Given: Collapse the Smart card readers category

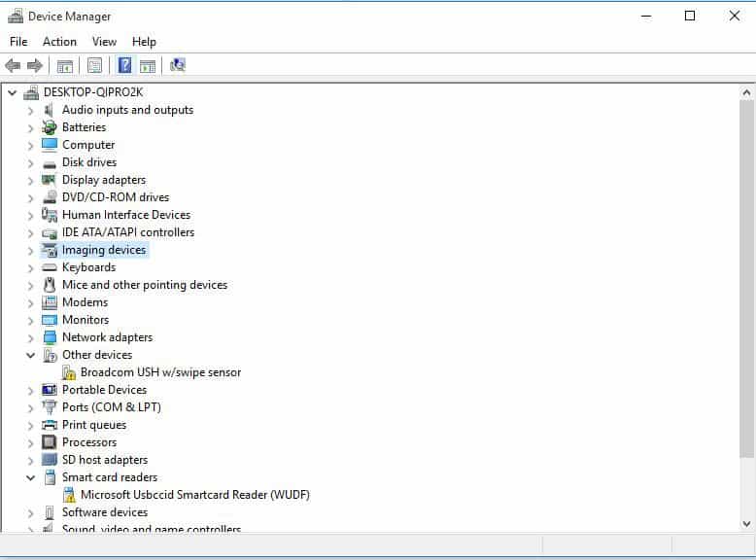Looking at the screenshot, I should point(30,477).
